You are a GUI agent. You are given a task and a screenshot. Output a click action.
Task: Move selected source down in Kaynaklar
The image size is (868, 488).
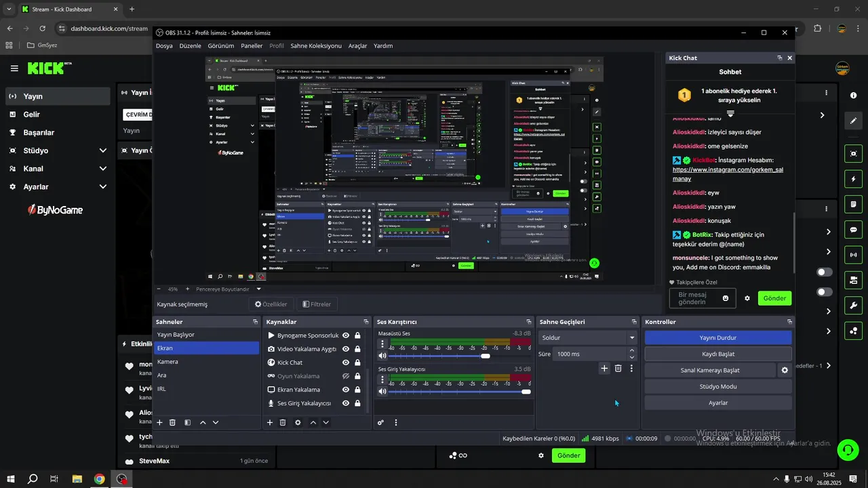point(325,422)
